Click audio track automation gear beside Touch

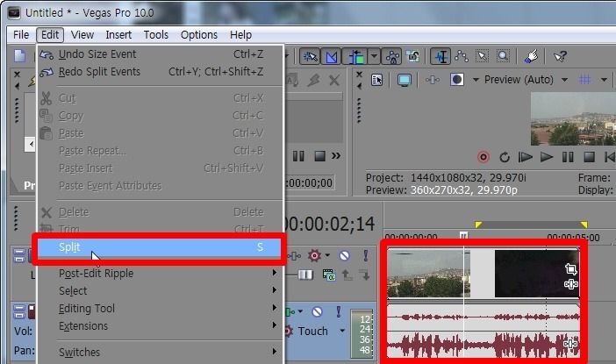289,331
